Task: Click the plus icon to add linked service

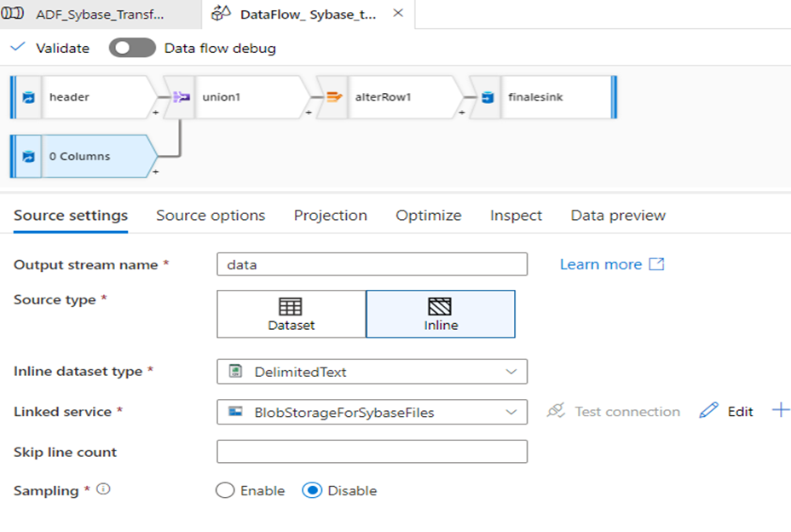Action: click(780, 411)
